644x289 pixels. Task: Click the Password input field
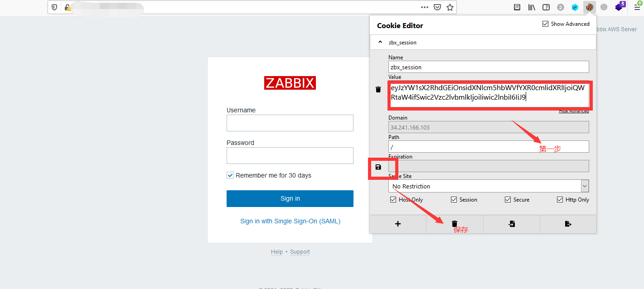coord(290,155)
